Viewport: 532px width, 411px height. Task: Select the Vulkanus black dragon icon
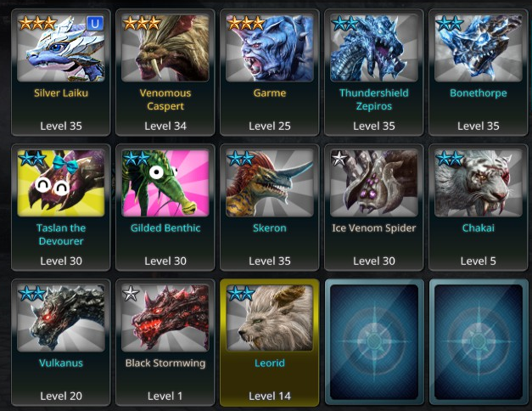(61, 318)
